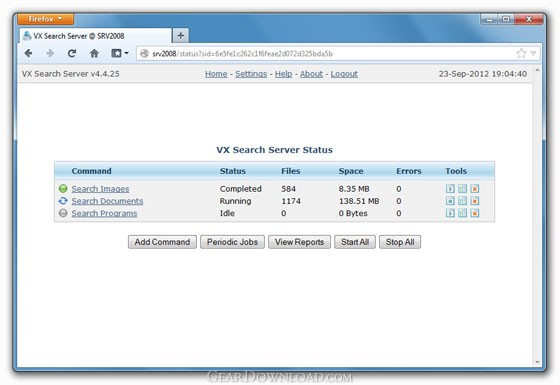560x385 pixels.
Task: Open the Help link
Action: click(283, 74)
